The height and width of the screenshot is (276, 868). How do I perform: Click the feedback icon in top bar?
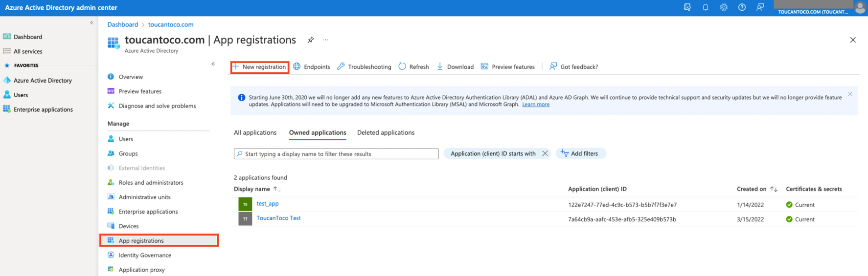click(760, 7)
